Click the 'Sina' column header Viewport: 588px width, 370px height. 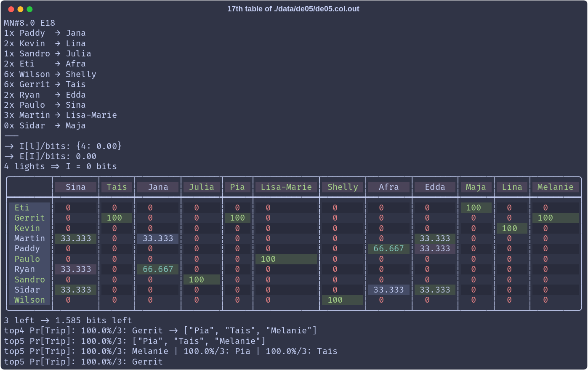(x=76, y=187)
